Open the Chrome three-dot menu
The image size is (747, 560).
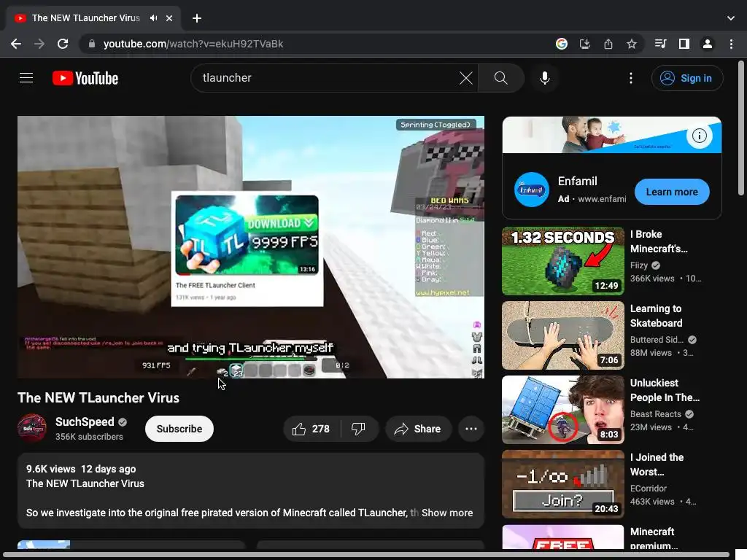coord(731,44)
